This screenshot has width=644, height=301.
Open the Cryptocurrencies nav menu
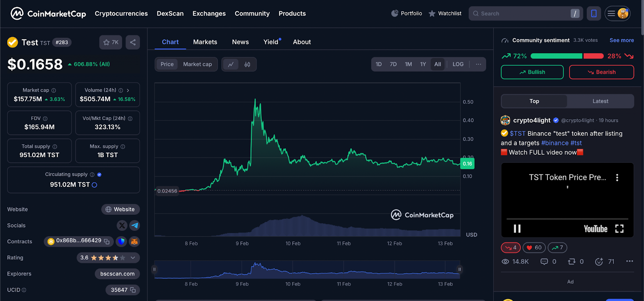(x=121, y=13)
